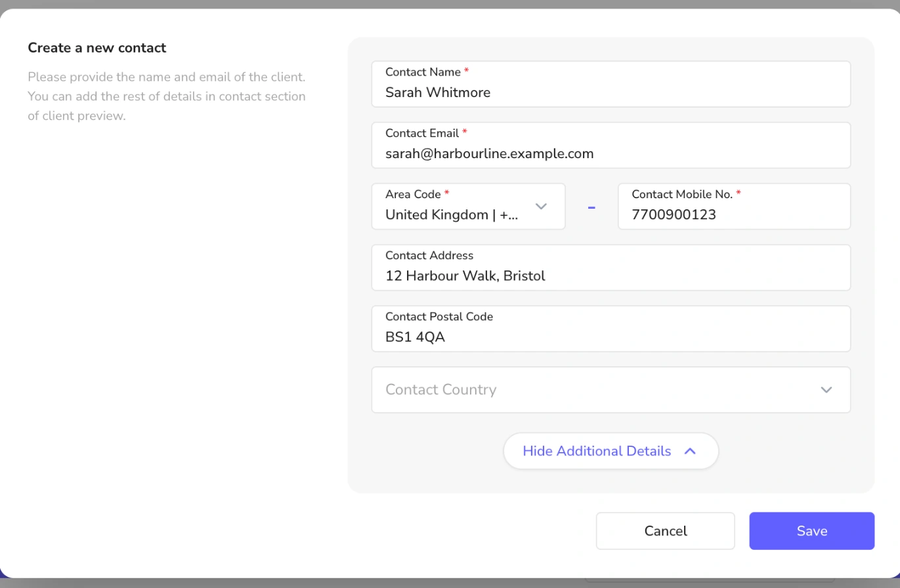
Task: Open the Contact Country dropdown
Action: click(x=611, y=390)
